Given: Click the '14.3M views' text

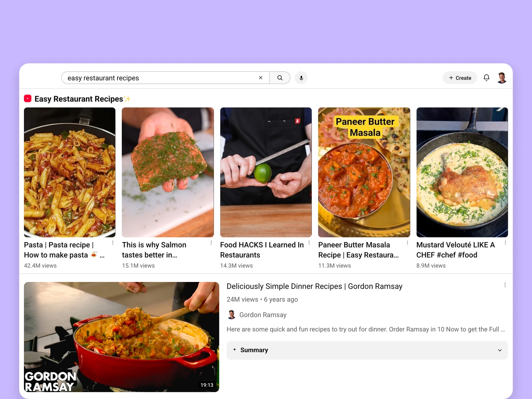Looking at the screenshot, I should coord(236,266).
